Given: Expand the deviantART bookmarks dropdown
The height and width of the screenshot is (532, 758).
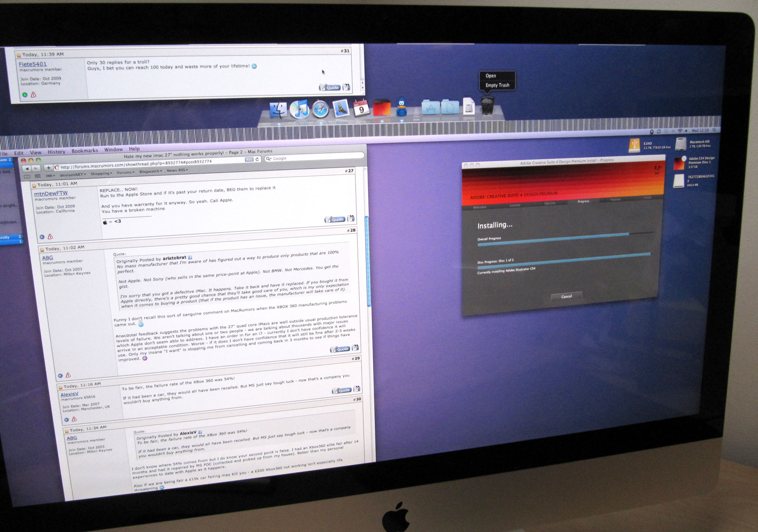Looking at the screenshot, I should pos(73,175).
